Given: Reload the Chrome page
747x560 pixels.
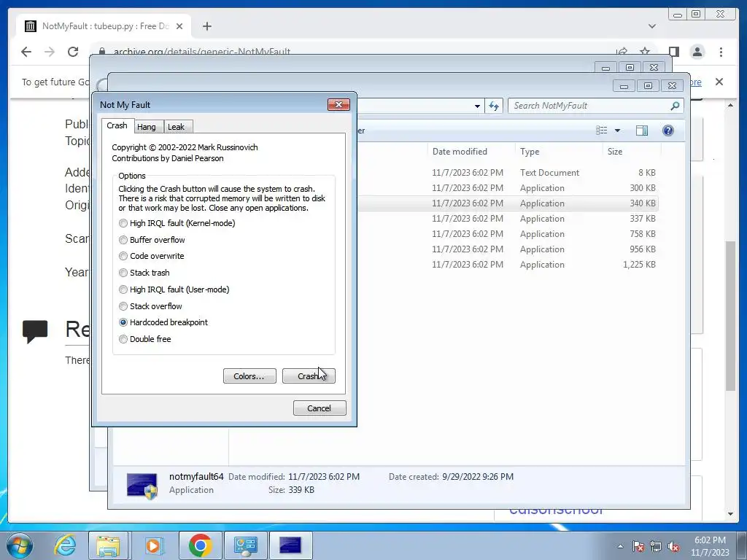Looking at the screenshot, I should 73,52.
